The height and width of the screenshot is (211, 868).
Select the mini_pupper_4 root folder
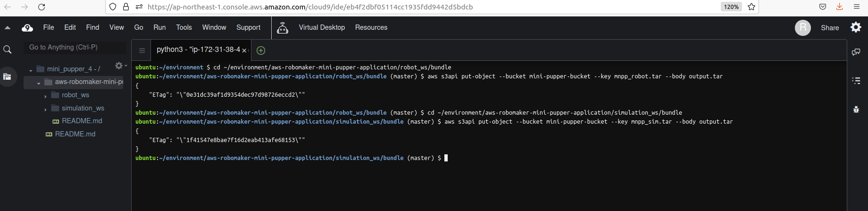(x=73, y=69)
